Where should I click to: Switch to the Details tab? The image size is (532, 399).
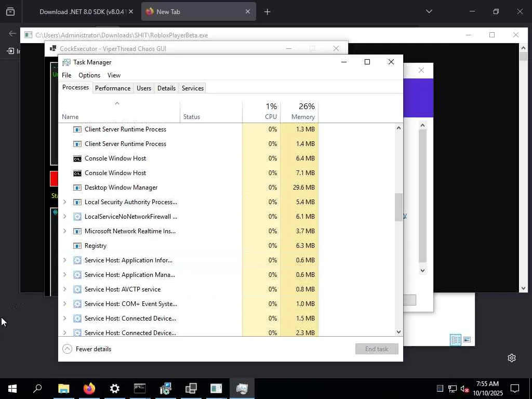tap(166, 88)
